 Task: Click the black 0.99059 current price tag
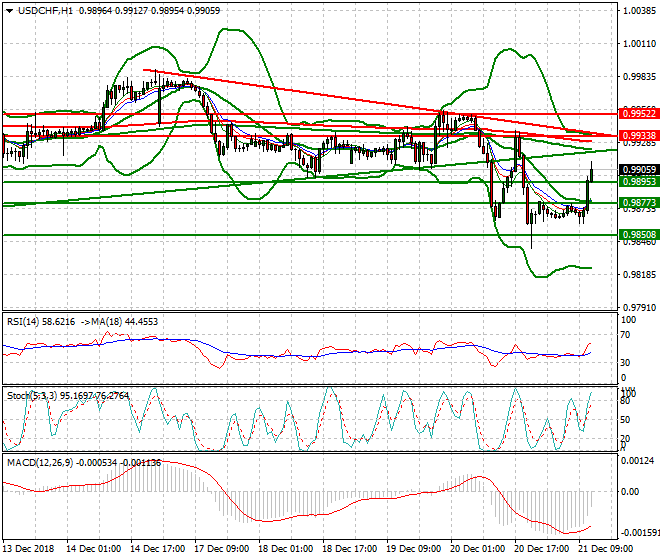click(638, 170)
